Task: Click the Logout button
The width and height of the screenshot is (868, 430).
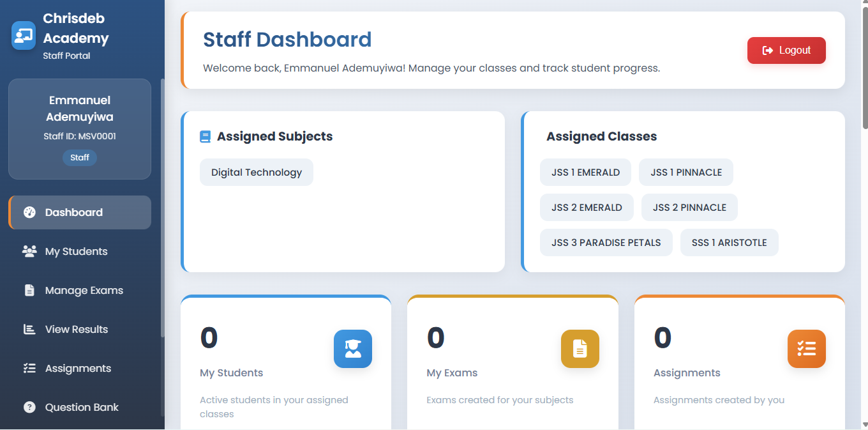Action: click(786, 50)
